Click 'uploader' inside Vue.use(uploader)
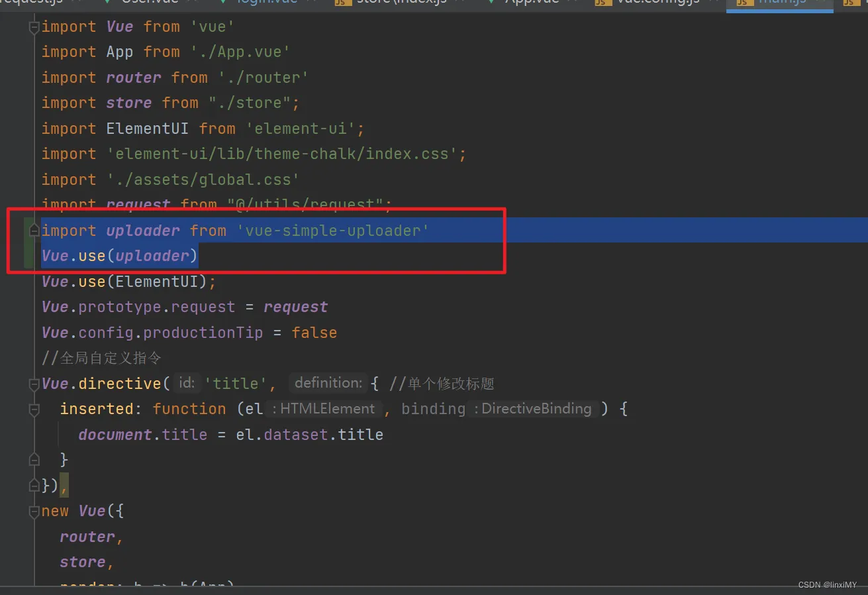The height and width of the screenshot is (595, 868). click(x=152, y=256)
